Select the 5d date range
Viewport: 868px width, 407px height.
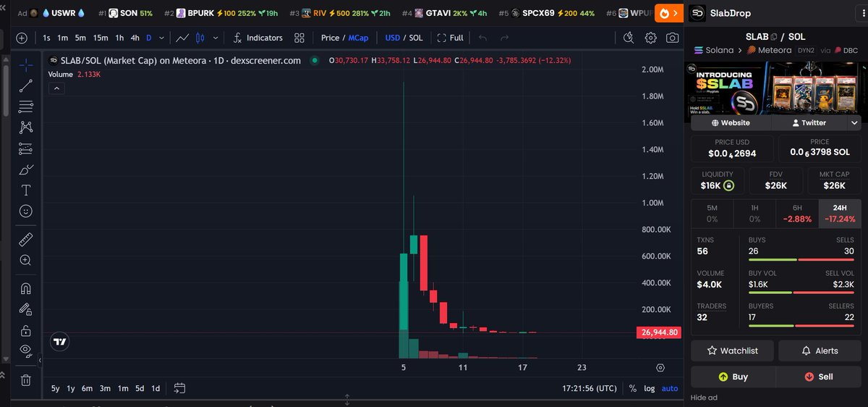[x=140, y=388]
